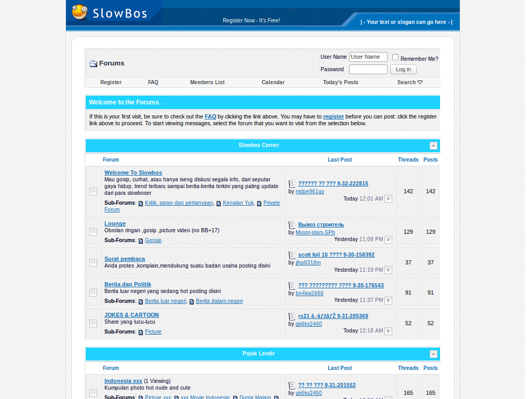Viewport: 532px width, 399px height.
Task: Click the Forums breadcrumb title
Action: point(112,63)
